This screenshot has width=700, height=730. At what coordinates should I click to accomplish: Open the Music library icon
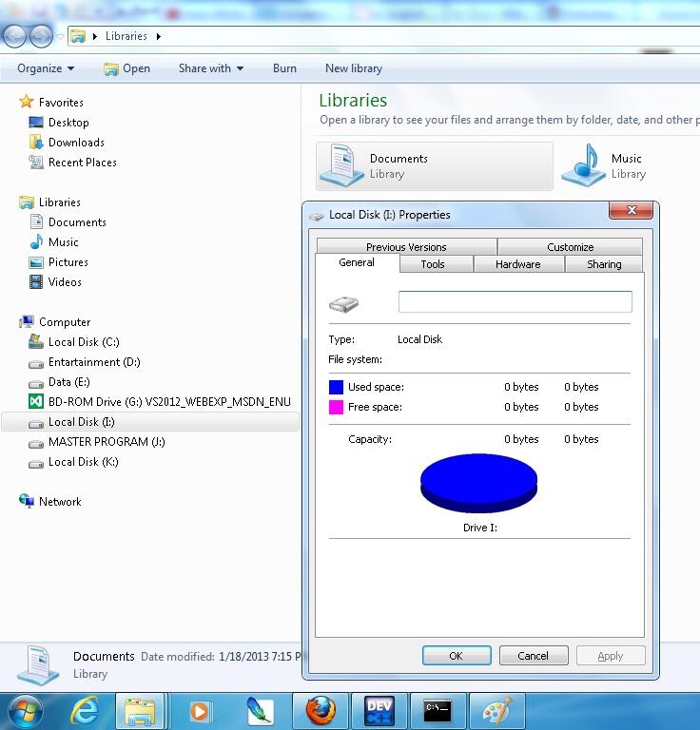(x=584, y=165)
